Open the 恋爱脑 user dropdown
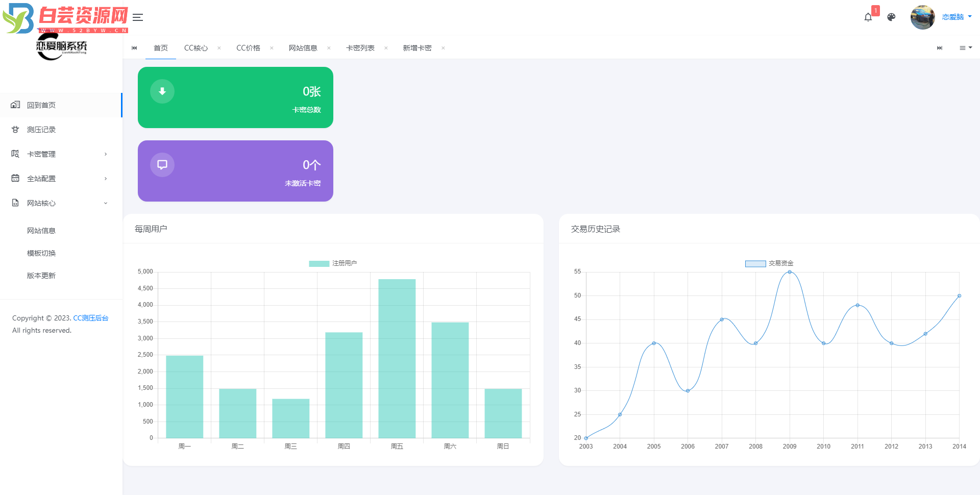 point(957,17)
